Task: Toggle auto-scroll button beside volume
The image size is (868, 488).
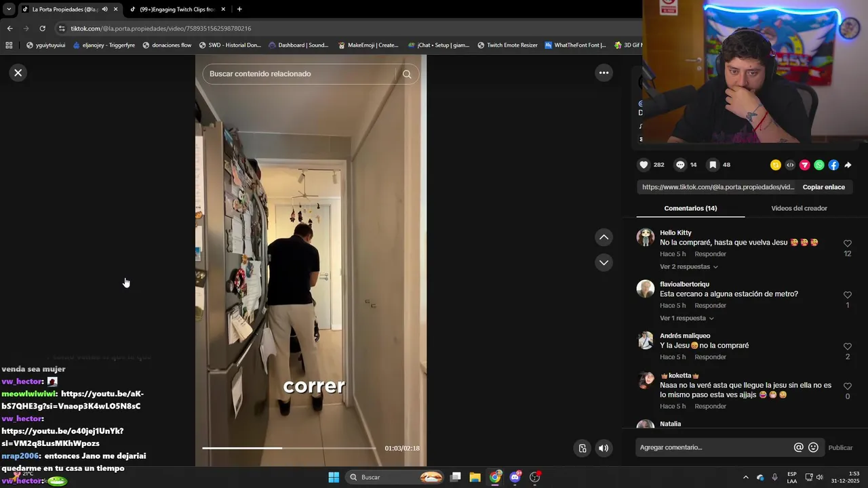Action: 582,448
